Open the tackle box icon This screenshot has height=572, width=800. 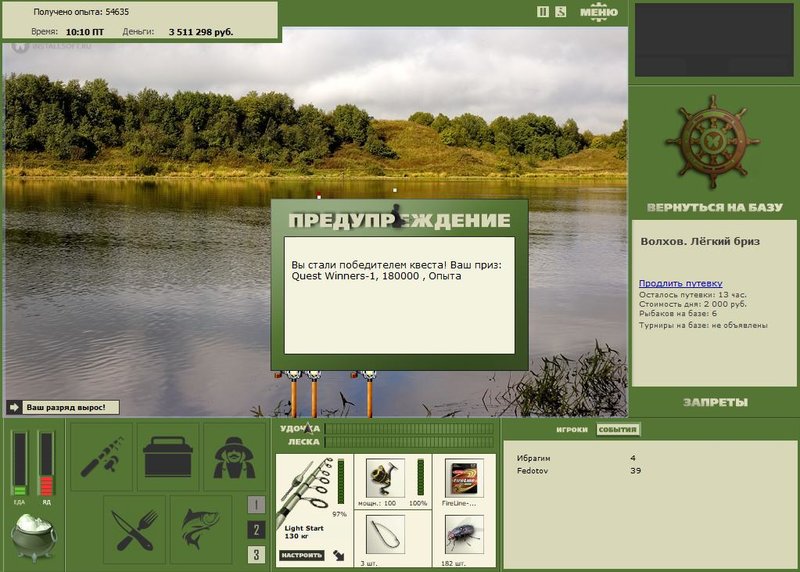pyautogui.click(x=168, y=456)
